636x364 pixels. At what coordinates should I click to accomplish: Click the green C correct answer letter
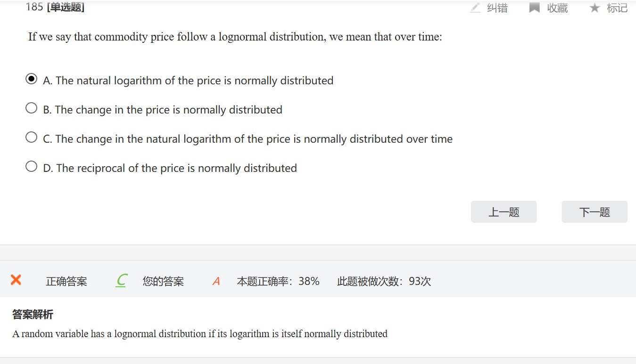click(121, 281)
